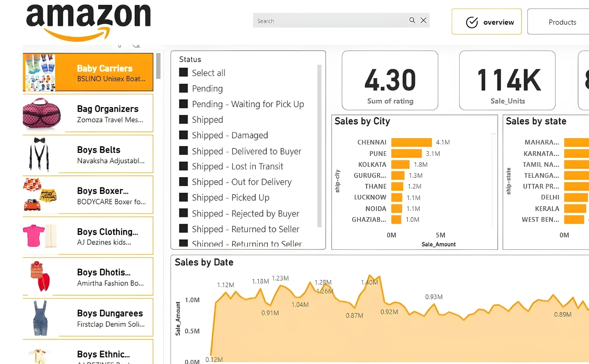Tick the plain Shipped status checkbox
Screen dimensions: 589x364
pyautogui.click(x=184, y=119)
